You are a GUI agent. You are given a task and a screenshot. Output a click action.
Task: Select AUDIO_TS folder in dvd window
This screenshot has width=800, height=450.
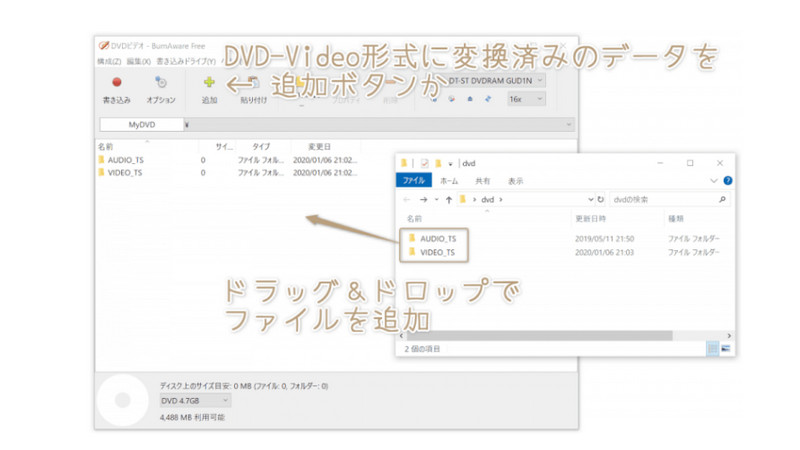(438, 239)
